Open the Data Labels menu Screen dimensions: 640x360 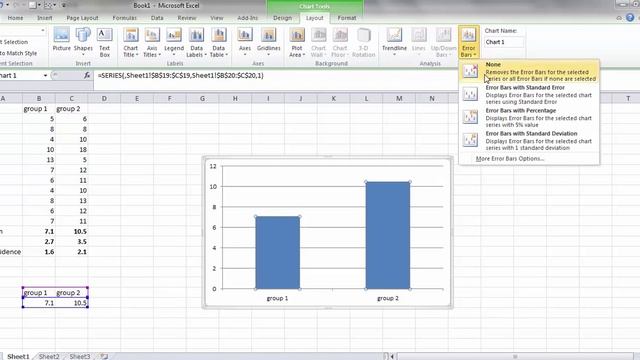coord(196,42)
